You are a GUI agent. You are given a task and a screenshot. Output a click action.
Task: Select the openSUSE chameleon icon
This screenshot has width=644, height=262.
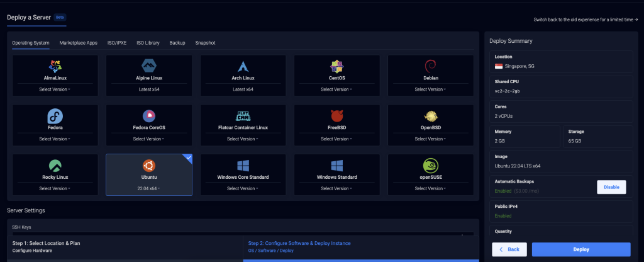(431, 166)
